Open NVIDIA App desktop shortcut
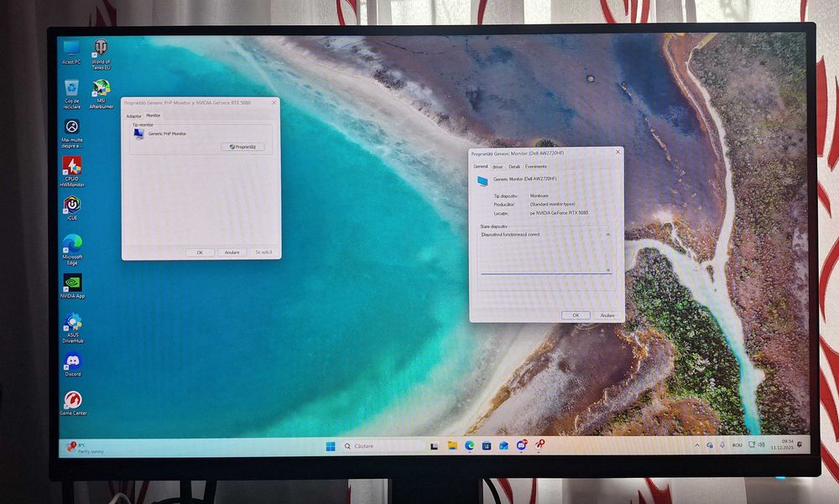This screenshot has height=504, width=839. (x=72, y=286)
